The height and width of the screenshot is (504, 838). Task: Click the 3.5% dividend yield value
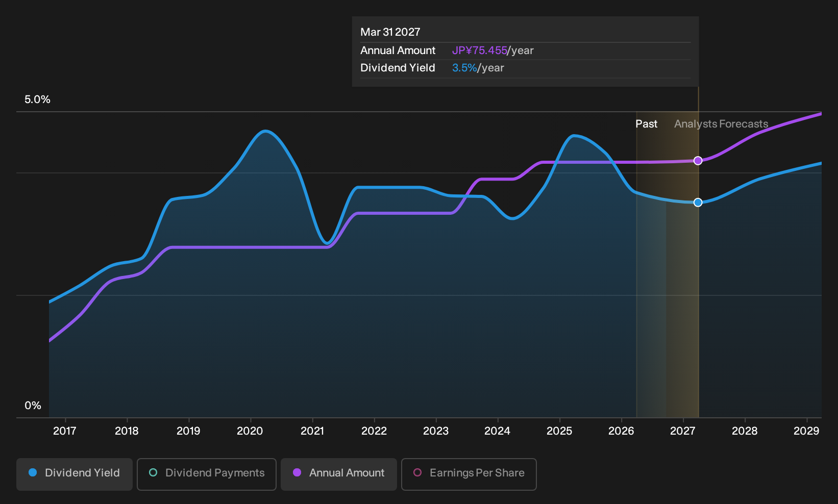click(464, 68)
